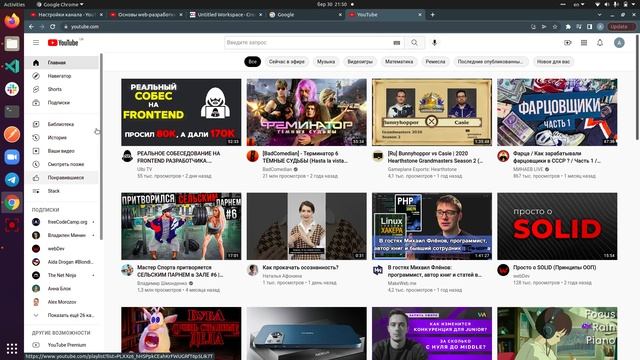Image resolution: width=640 pixels, height=360 pixels.
Task: Show applications grid in dock
Action: 12,348
